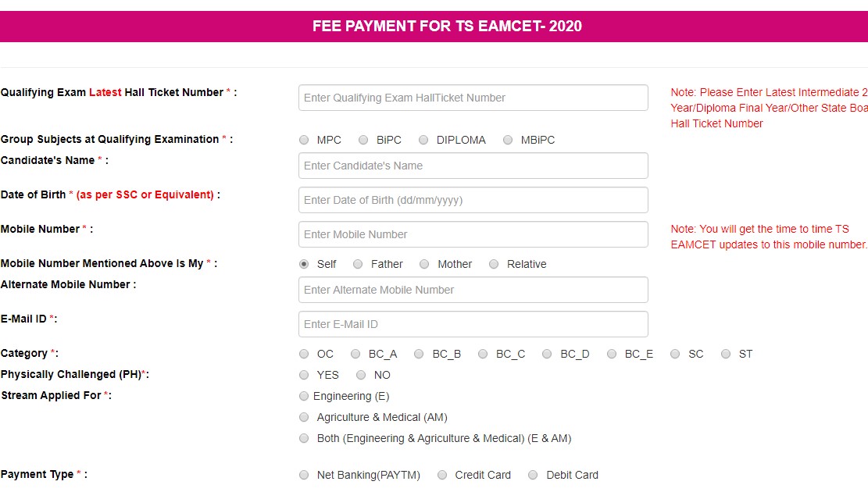Focus the Mobile Number text field
The width and height of the screenshot is (868, 492).
point(473,234)
